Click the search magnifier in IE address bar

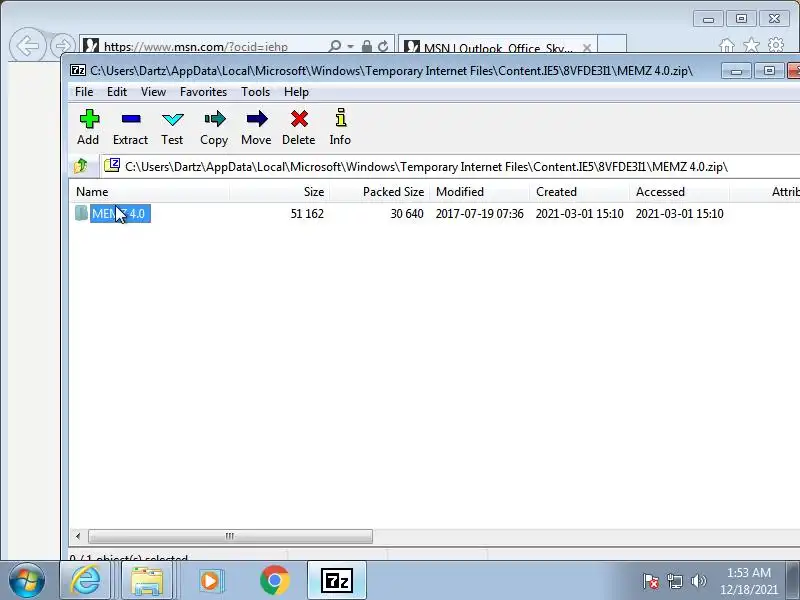[x=335, y=46]
